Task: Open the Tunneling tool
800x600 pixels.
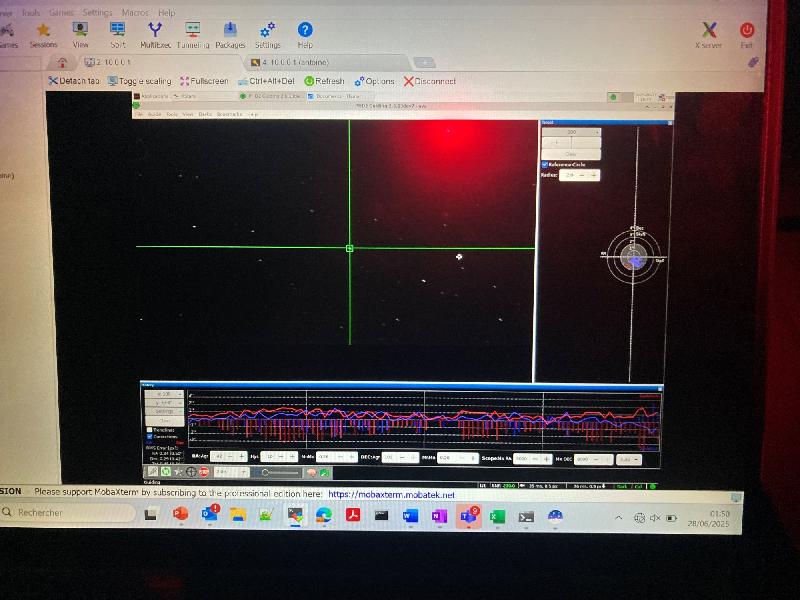Action: (193, 35)
